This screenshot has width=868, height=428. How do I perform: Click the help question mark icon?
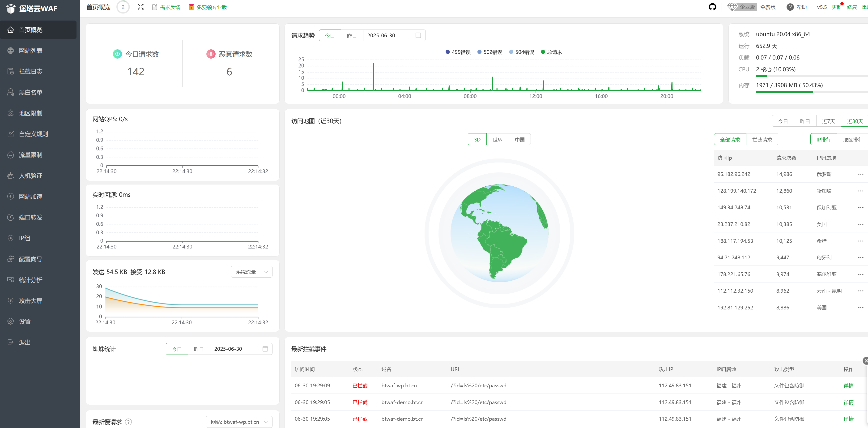point(790,7)
